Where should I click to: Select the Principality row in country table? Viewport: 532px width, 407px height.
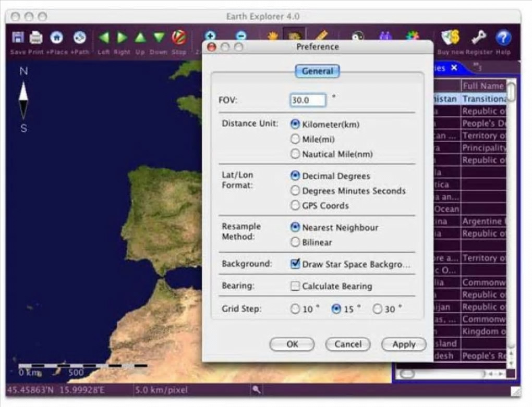click(470, 148)
